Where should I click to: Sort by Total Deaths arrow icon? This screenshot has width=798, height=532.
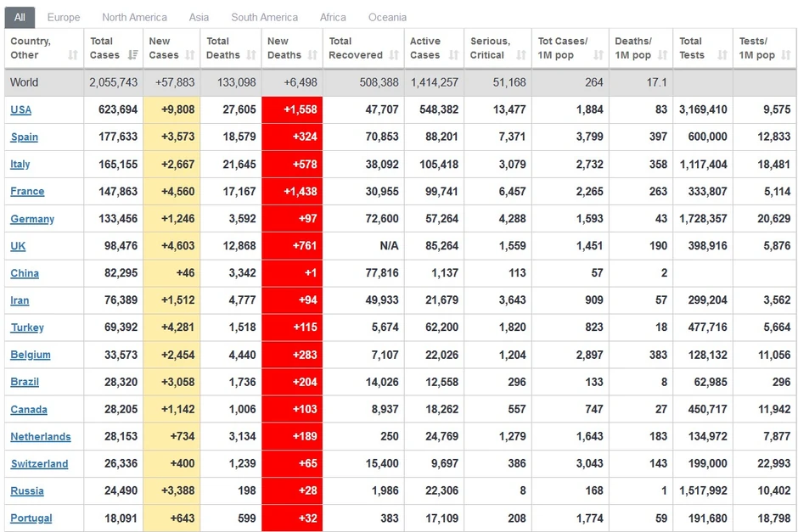(x=251, y=55)
